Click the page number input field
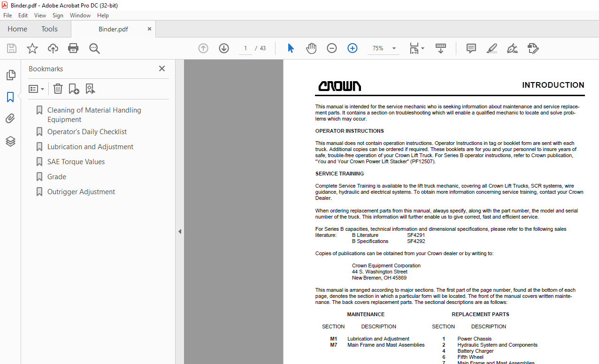 pyautogui.click(x=245, y=48)
